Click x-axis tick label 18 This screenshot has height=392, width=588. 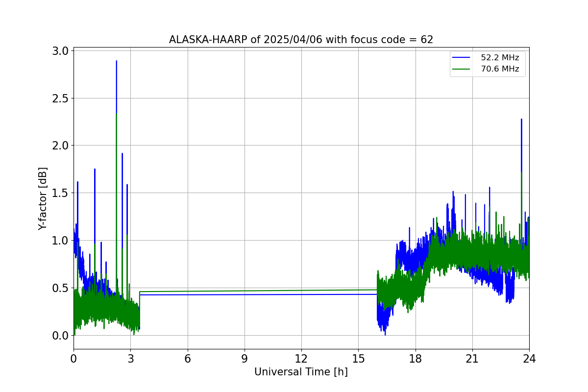tap(416, 358)
